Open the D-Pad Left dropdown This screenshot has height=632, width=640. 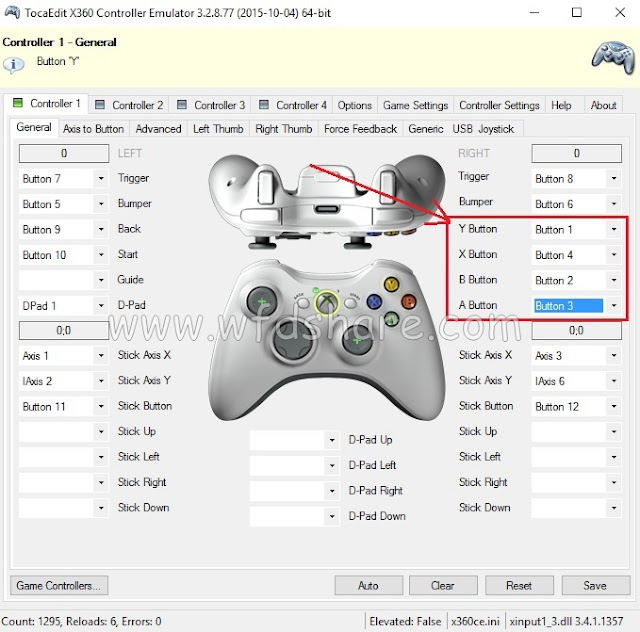click(294, 465)
